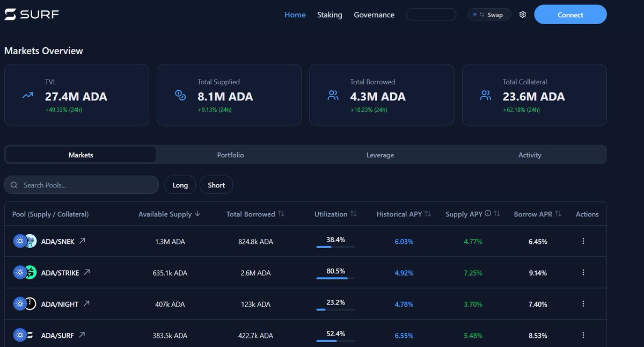Switch to Leverage tab
The width and height of the screenshot is (644, 347).
[x=380, y=155]
